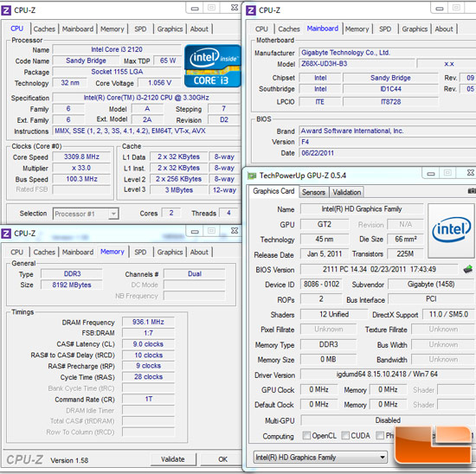Select Graphics tab in the Memory window
476x474 pixels.
170,253
